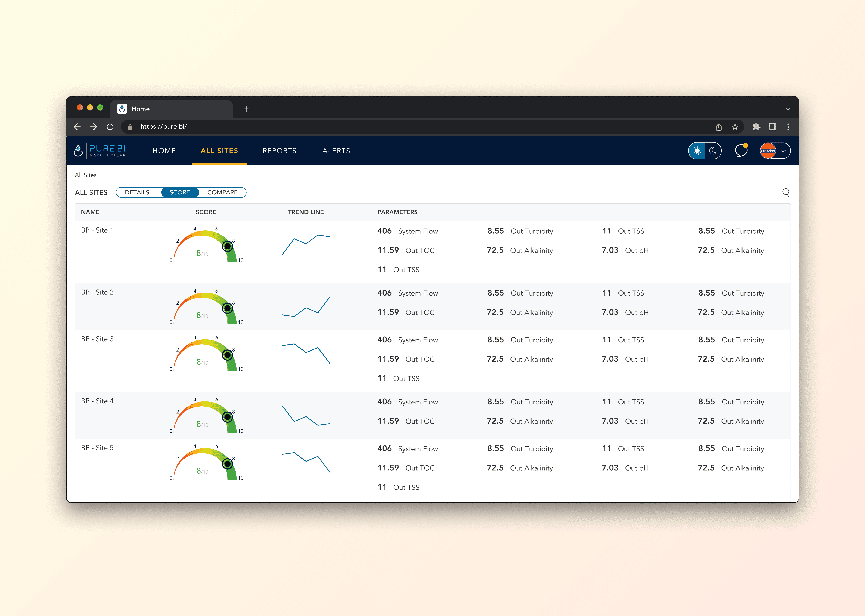Select light mode sun toggle
865x616 pixels.
pos(697,151)
